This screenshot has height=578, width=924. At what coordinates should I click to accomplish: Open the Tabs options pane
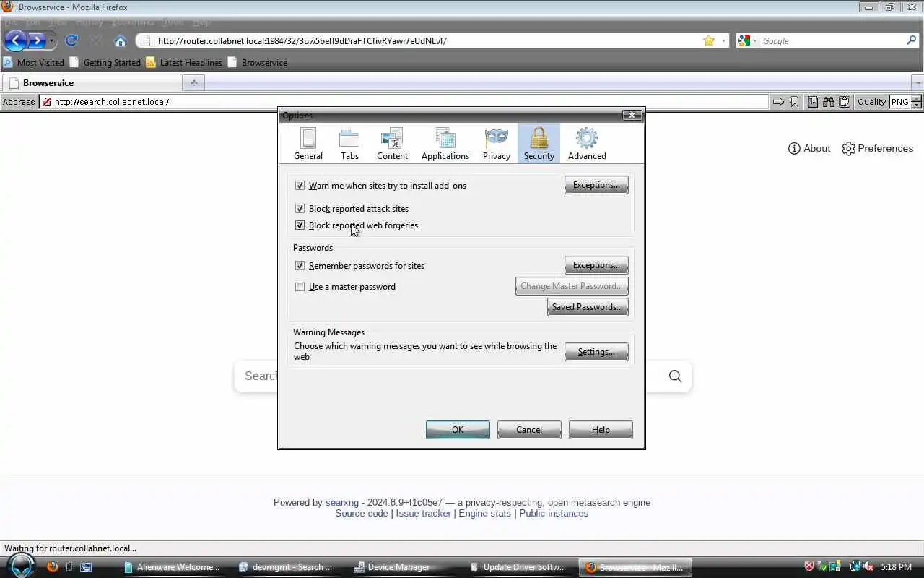coord(349,143)
